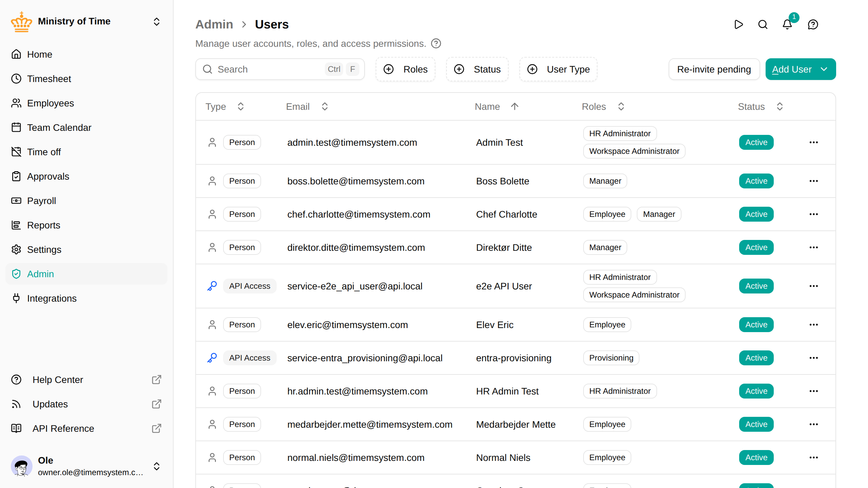Sort table by Email column
Screen dimensions: 868x488
[x=307, y=106]
